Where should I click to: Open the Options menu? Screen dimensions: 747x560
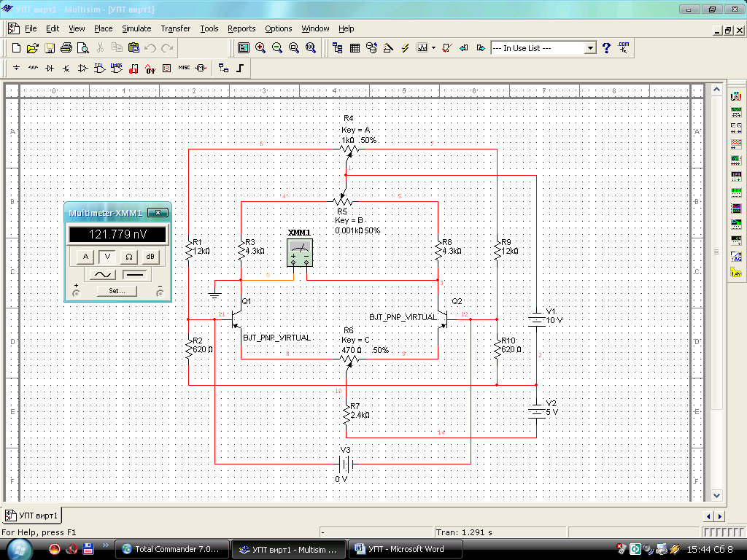click(x=278, y=28)
